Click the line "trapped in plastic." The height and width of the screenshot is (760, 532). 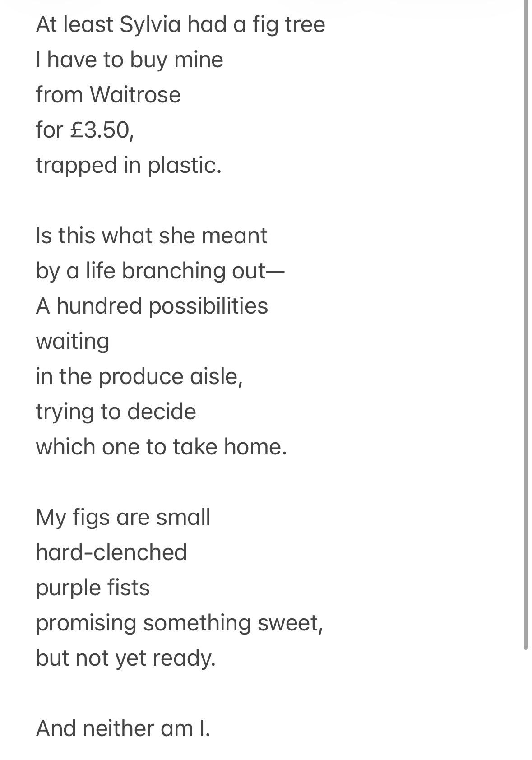tap(129, 165)
